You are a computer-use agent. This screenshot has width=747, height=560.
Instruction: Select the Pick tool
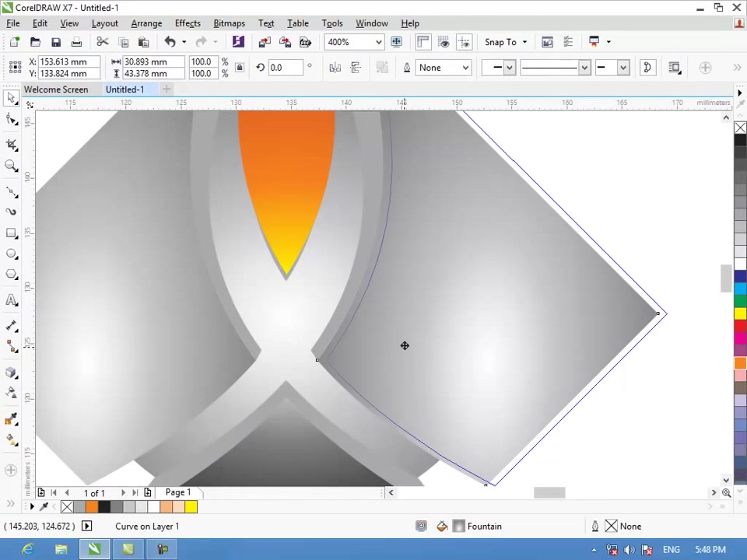click(11, 98)
